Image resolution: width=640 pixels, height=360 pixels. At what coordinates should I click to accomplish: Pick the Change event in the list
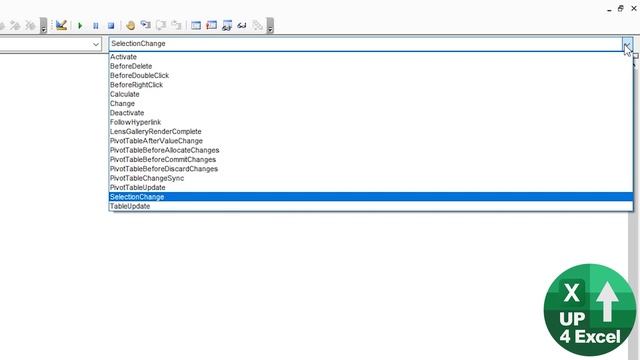(371, 104)
